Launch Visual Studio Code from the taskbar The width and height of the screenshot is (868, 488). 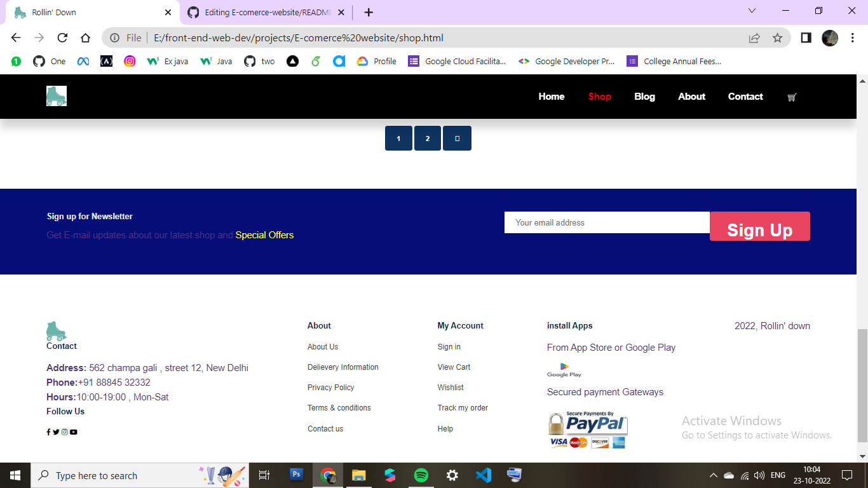[x=484, y=475]
